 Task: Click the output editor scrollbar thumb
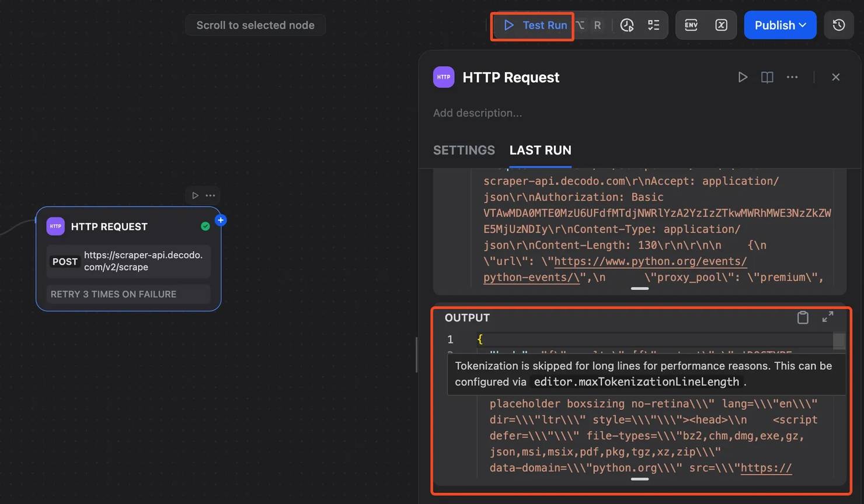coord(839,341)
